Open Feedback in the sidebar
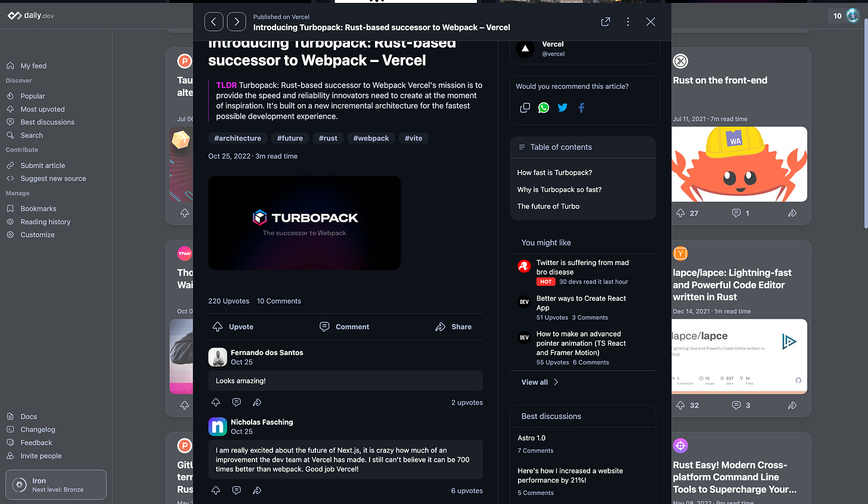 coord(36,443)
